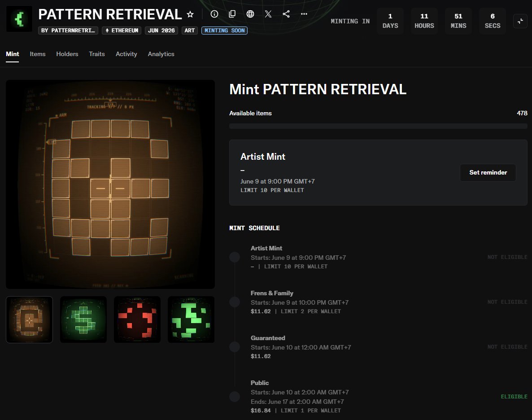Screen dimensions: 532x420
Task: Open the Activity tab
Action: click(x=126, y=54)
